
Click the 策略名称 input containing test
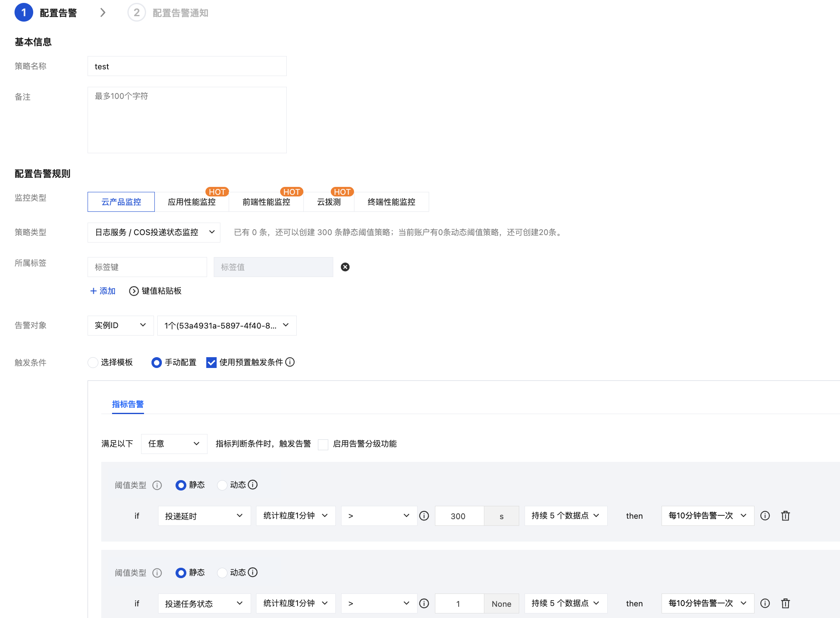(x=187, y=66)
